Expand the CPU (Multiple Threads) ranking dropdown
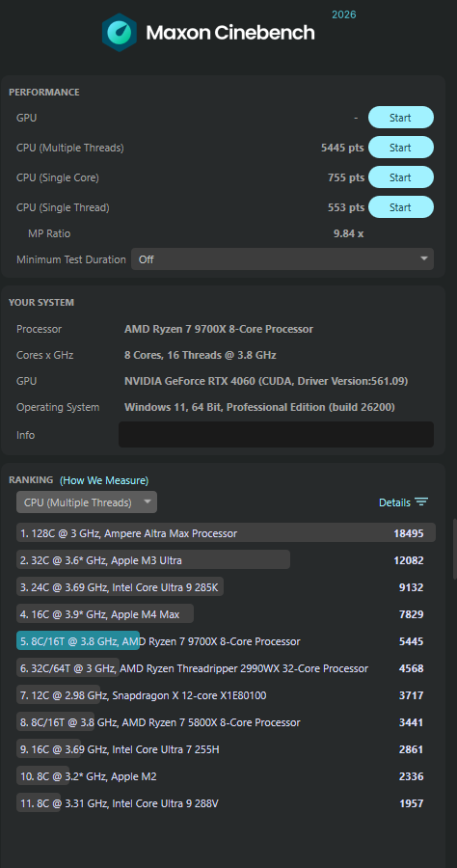Viewport: 457px width, 868px height. [x=87, y=502]
